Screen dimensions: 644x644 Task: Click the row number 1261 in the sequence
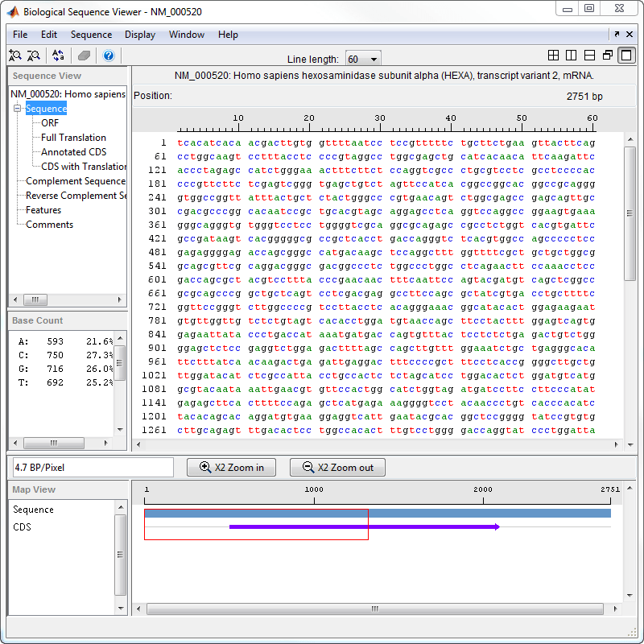point(154,430)
